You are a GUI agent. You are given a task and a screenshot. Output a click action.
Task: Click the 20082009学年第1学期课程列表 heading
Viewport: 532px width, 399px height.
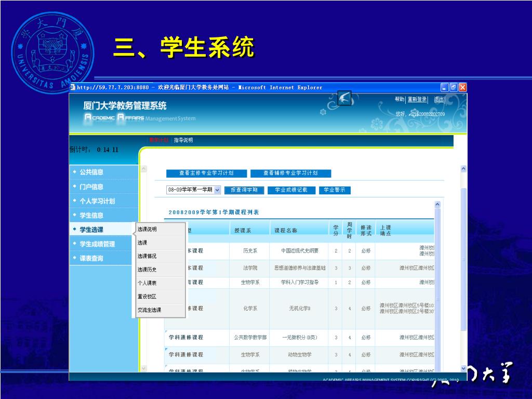(214, 212)
